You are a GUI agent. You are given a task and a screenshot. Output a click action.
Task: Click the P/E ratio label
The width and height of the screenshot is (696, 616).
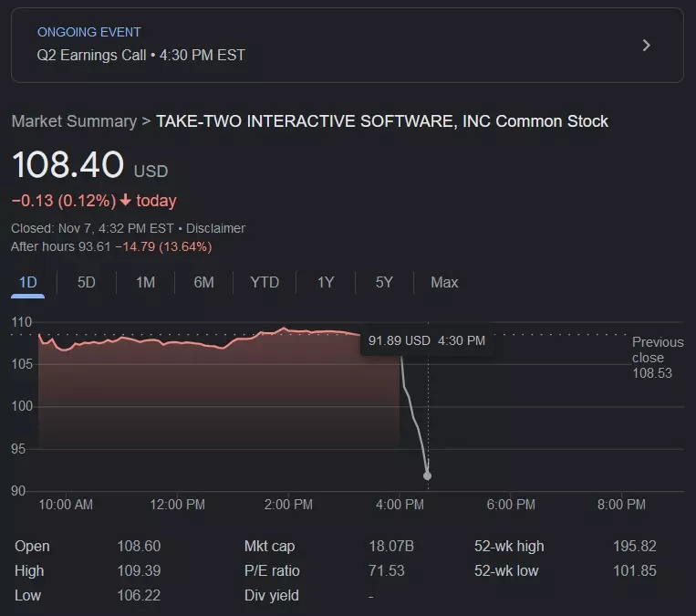[272, 570]
